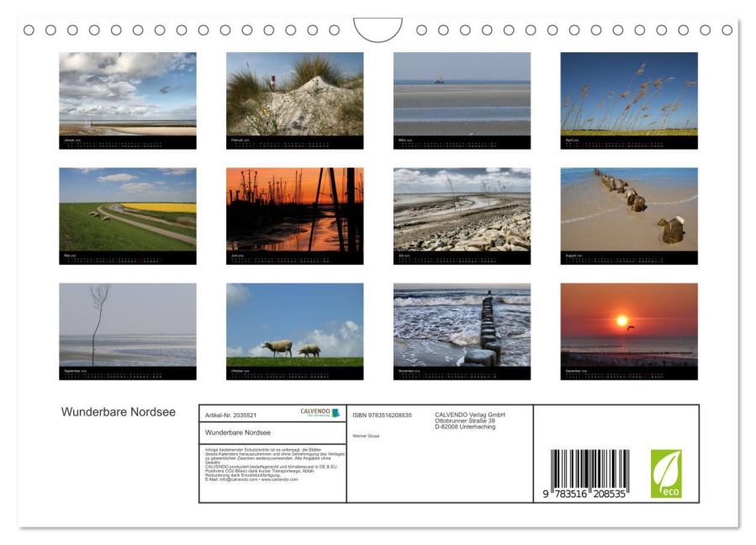Screen dimensions: 756x545
Task: Click 'D-82008 Unterhaching' text
Action: coord(465,427)
